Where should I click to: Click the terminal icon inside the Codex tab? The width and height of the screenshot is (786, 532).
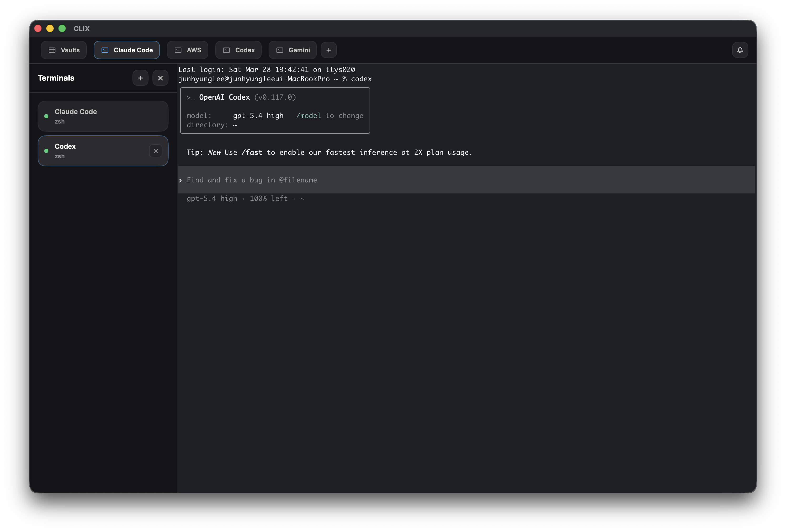(x=226, y=50)
